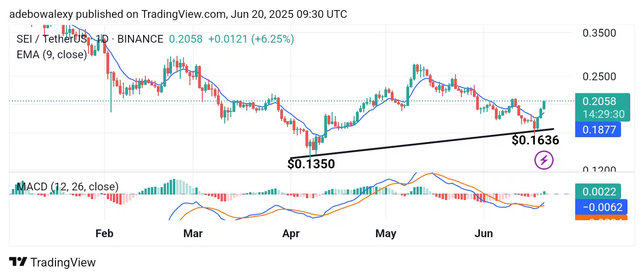644x278 pixels.
Task: Click the 0.3500 price axis label
Action: [x=599, y=33]
